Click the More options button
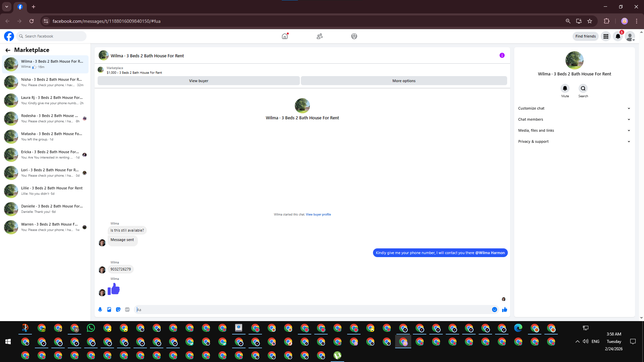Viewport: 644px width, 362px height. click(x=404, y=81)
